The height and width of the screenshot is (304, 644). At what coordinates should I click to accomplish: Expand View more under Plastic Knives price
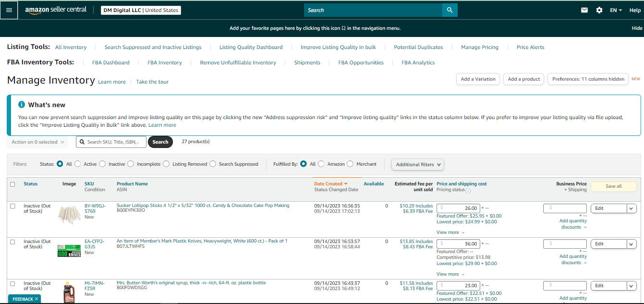point(450,274)
